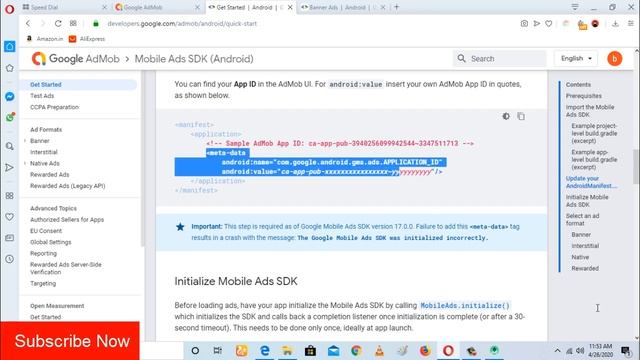Open the taskbar clock showing 11:53 AM
This screenshot has height=360, width=640.
pos(600,351)
